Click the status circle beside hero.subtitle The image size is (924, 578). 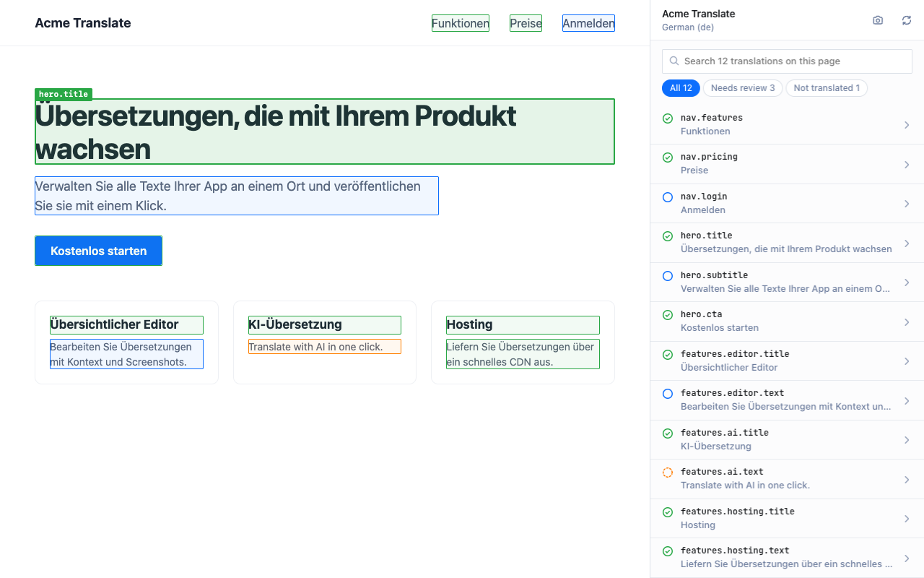coord(668,275)
